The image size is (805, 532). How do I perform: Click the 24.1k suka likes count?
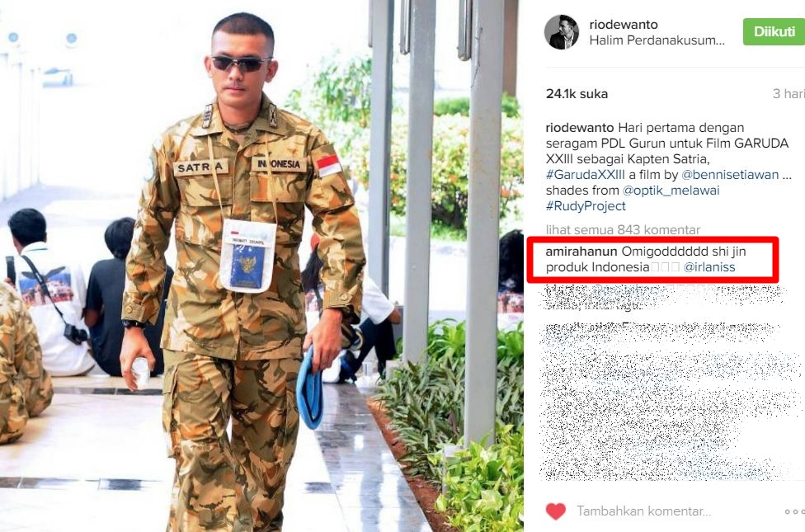point(577,94)
